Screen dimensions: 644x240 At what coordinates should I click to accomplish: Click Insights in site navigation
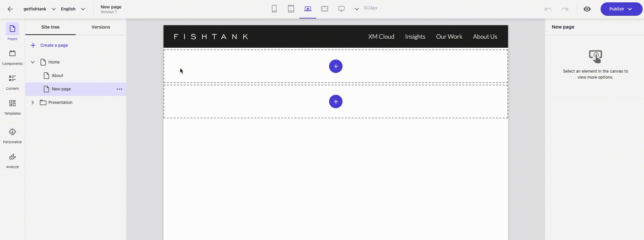(415, 37)
